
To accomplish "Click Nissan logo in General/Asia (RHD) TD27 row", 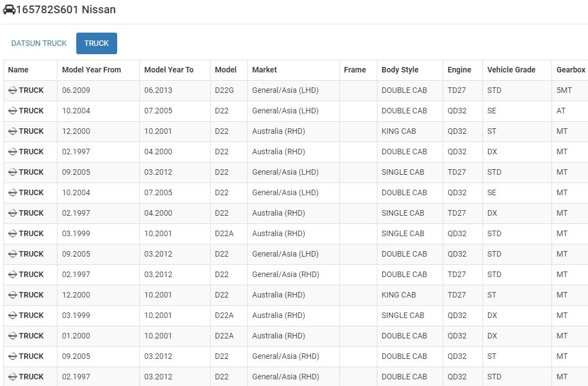I will 13,274.
